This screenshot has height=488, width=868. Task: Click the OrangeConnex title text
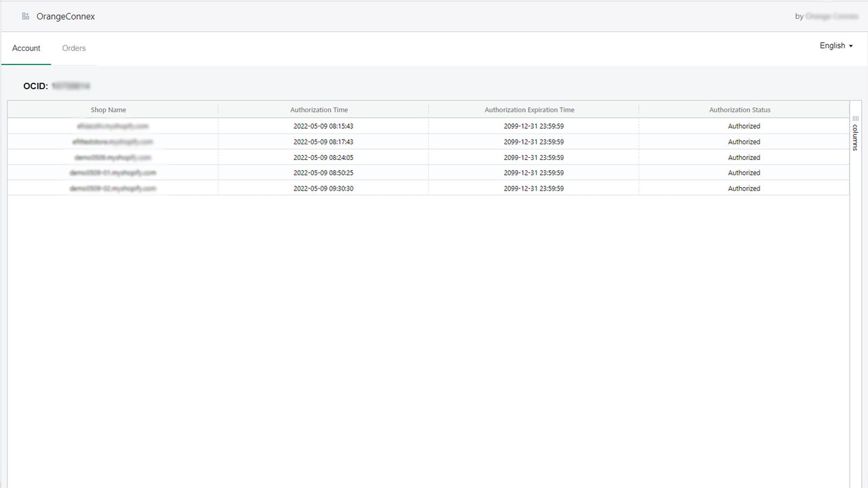coord(66,16)
